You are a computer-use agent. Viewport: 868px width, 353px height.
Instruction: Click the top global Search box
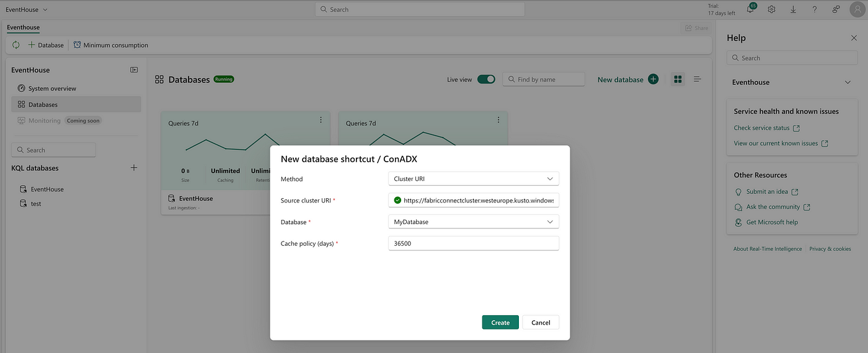[420, 9]
